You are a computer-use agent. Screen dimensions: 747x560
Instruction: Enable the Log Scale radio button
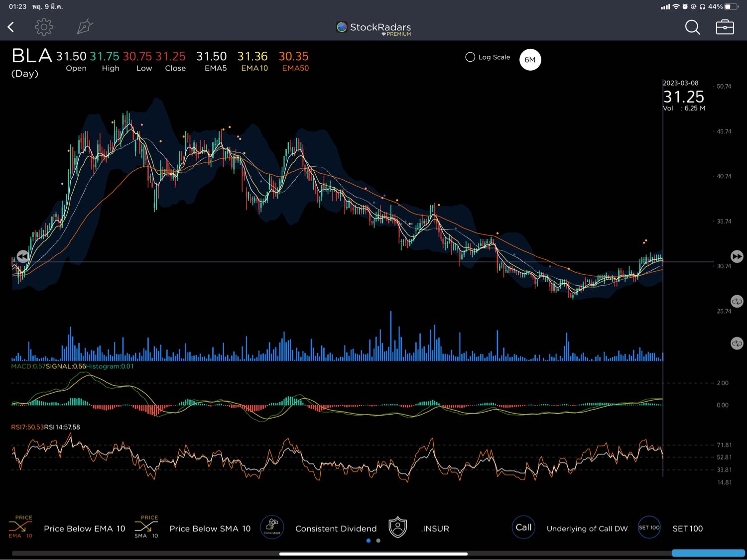click(x=470, y=57)
